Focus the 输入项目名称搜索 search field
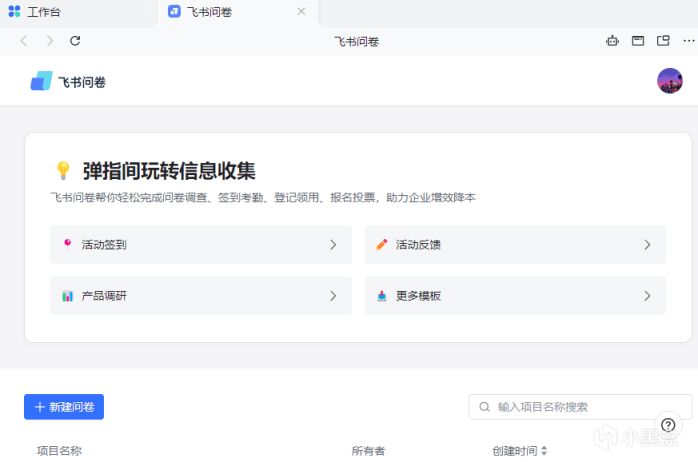This screenshot has width=698, height=462. tap(580, 406)
